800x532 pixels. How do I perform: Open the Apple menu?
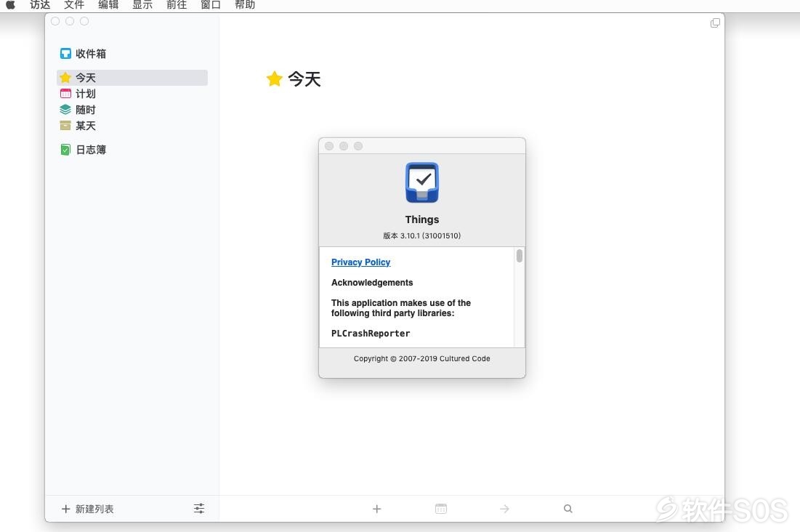coord(10,5)
